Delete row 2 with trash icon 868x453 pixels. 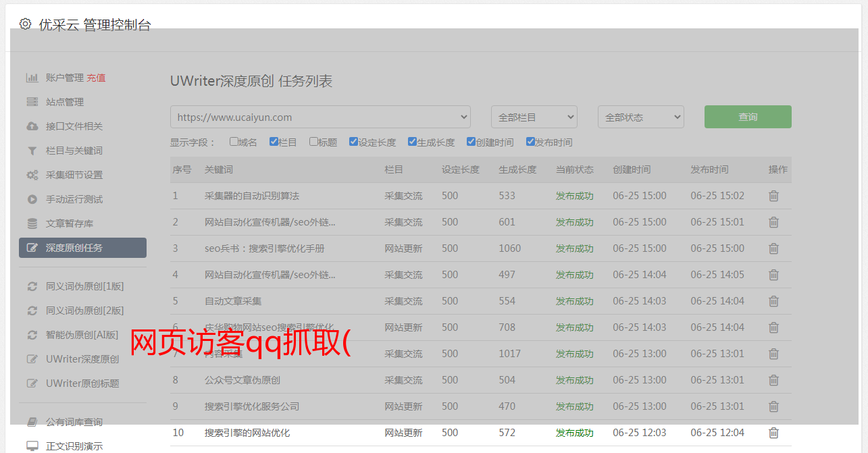point(774,222)
